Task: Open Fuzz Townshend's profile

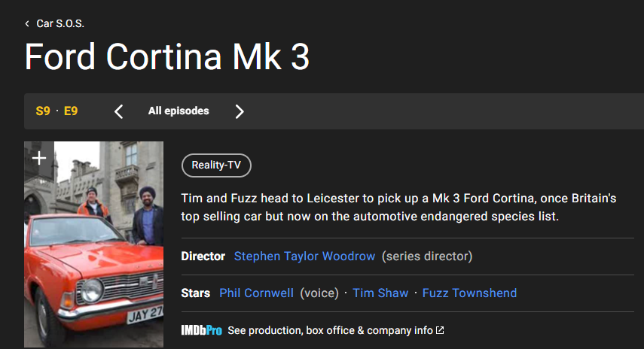Action: [469, 293]
